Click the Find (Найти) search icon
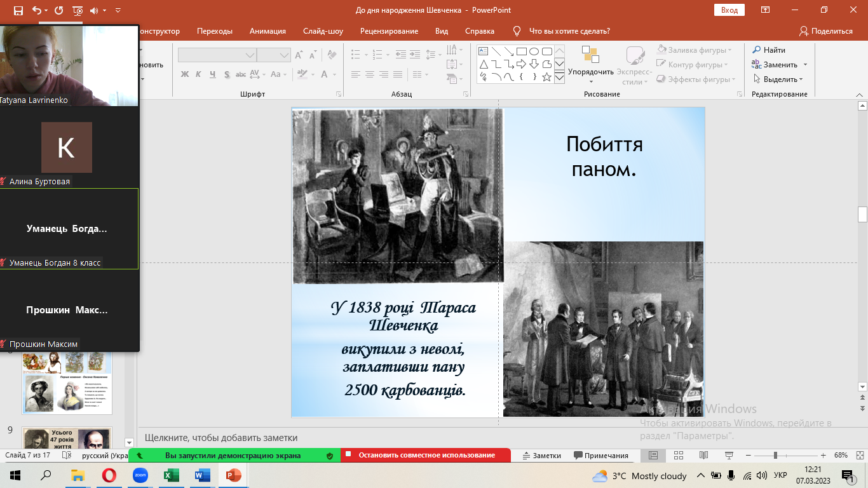This screenshot has height=488, width=868. click(756, 50)
